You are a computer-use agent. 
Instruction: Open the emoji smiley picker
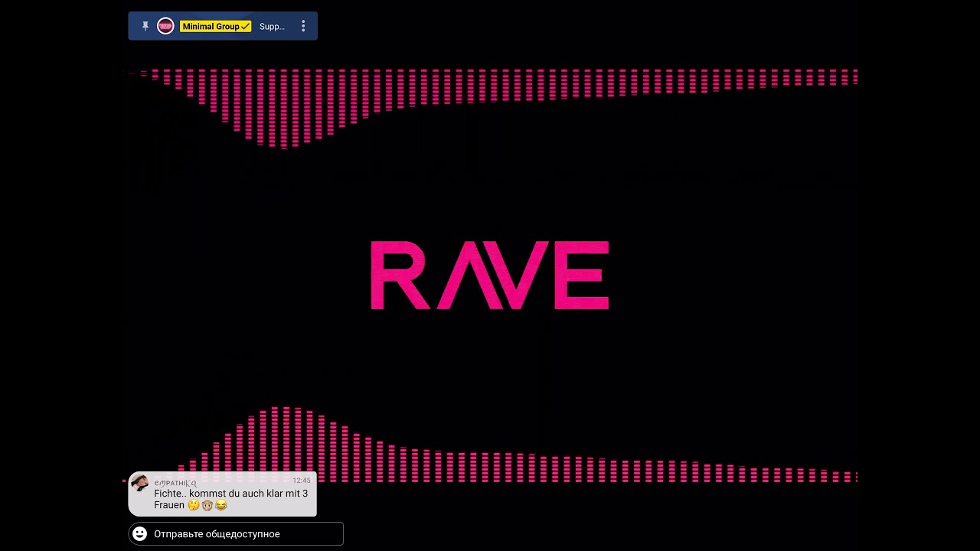coord(139,533)
